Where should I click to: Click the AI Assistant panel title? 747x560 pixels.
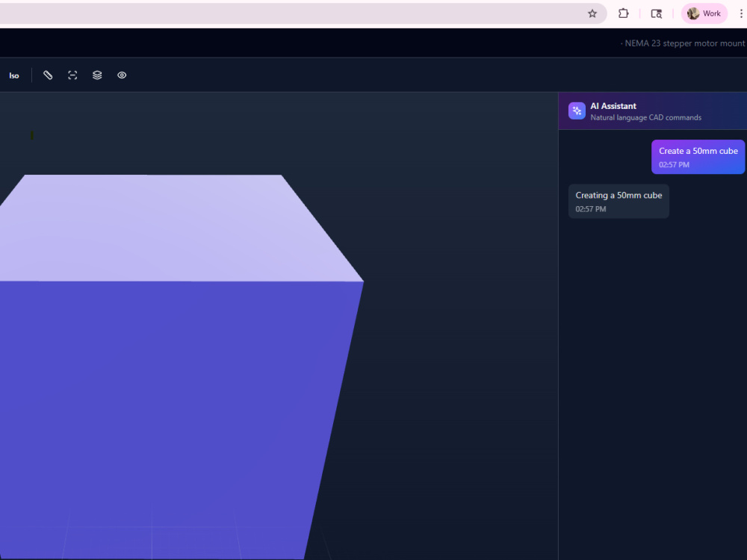pyautogui.click(x=613, y=106)
